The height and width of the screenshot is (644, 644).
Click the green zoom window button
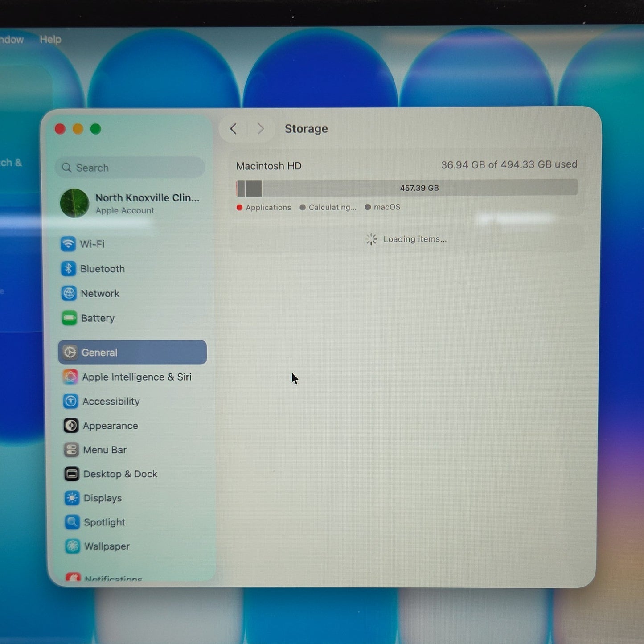(96, 129)
